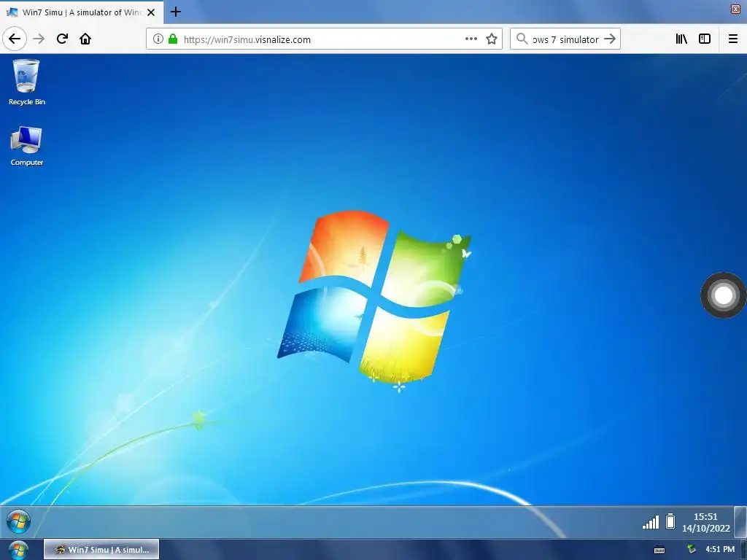Open the browser Library icon
The width and height of the screenshot is (747, 560).
coord(681,39)
